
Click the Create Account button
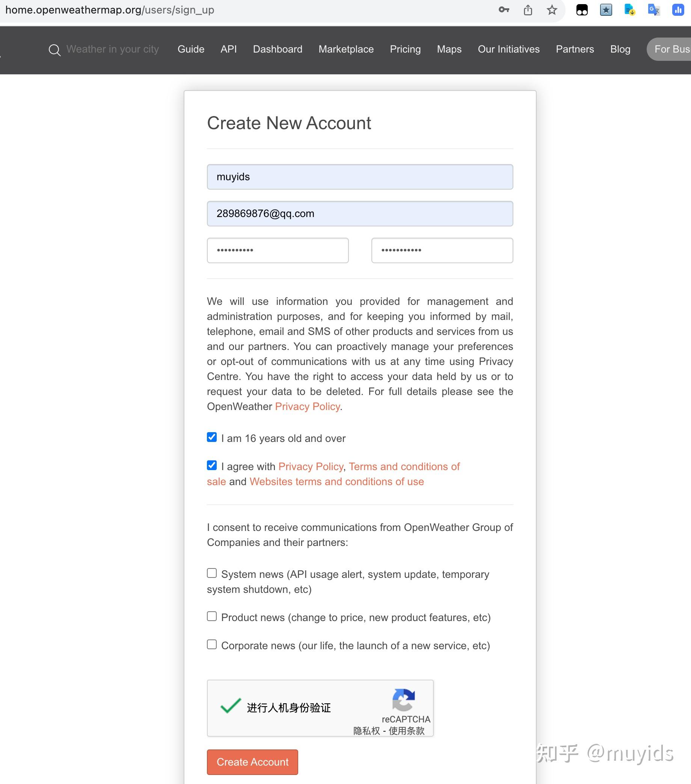tap(252, 762)
